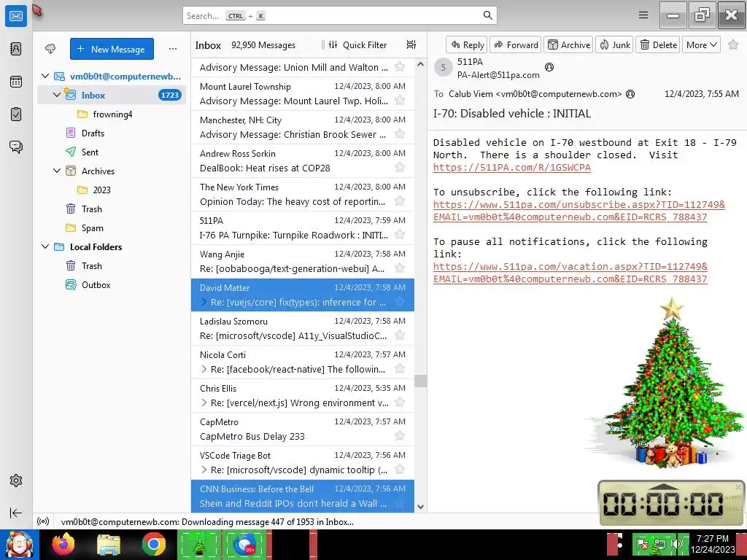Click the sender contact icon next to 511PA
This screenshot has width=747, height=560.
pyautogui.click(x=549, y=67)
